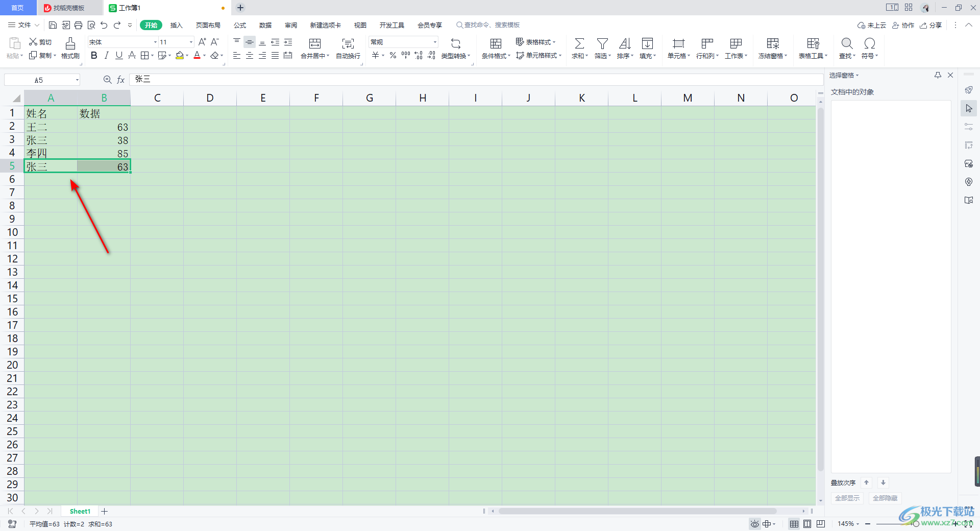Add a new sheet with plus button
This screenshot has width=980, height=531.
pos(104,511)
